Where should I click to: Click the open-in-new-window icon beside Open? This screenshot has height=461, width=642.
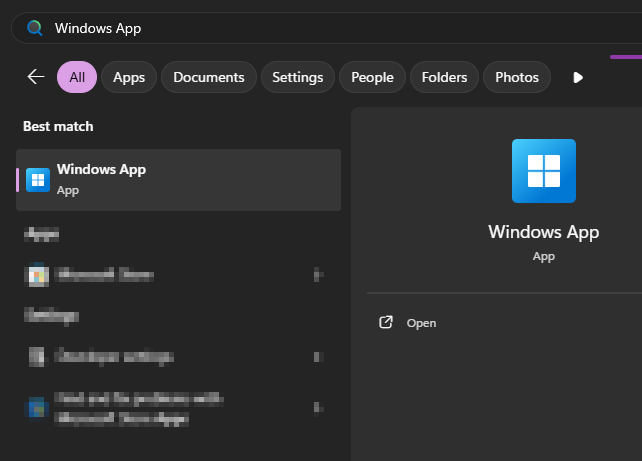(386, 323)
